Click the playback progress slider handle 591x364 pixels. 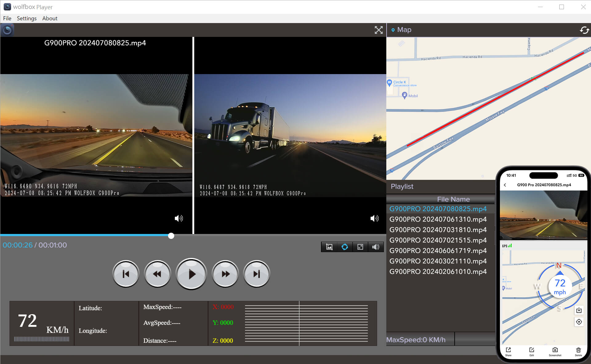tap(171, 236)
